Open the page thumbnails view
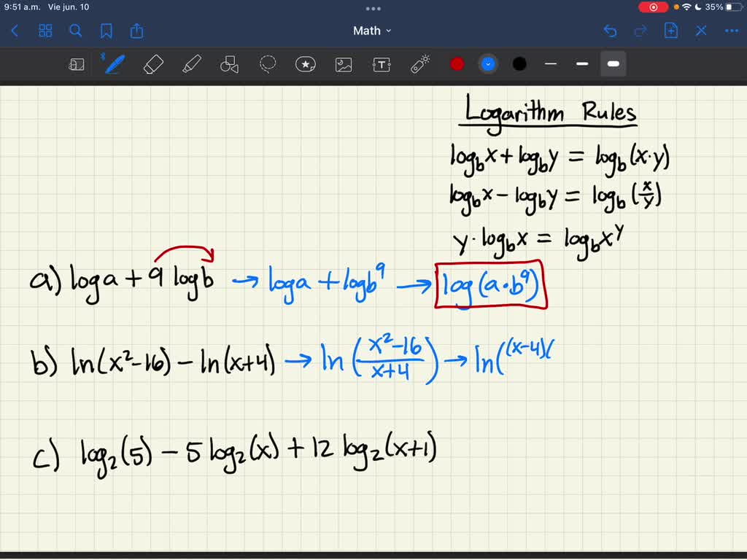 45,31
